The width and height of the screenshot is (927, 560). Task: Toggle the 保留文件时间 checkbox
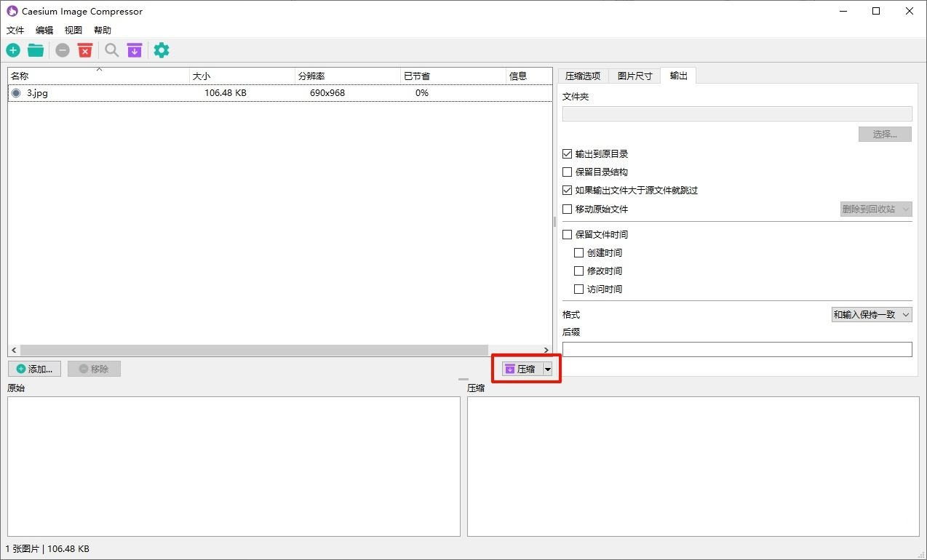pyautogui.click(x=568, y=235)
